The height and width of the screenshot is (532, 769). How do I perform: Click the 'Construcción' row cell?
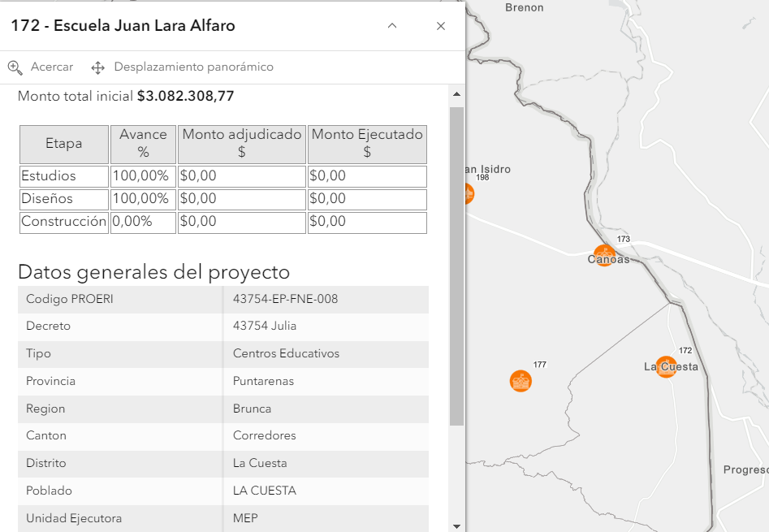coord(64,222)
